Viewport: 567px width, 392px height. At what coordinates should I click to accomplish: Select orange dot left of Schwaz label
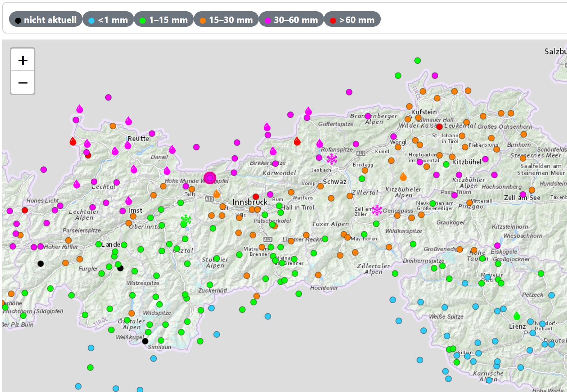pos(321,186)
